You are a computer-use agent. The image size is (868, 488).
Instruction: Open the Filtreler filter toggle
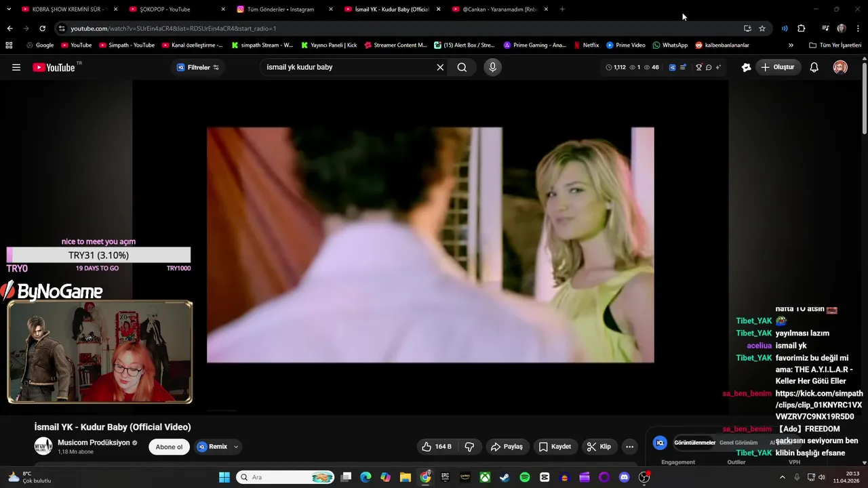coord(198,67)
